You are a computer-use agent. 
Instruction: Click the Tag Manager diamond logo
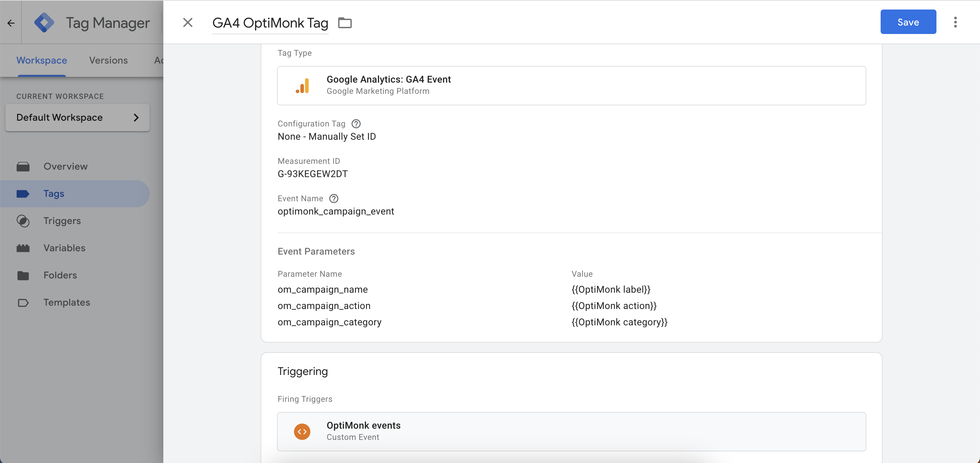(x=44, y=23)
